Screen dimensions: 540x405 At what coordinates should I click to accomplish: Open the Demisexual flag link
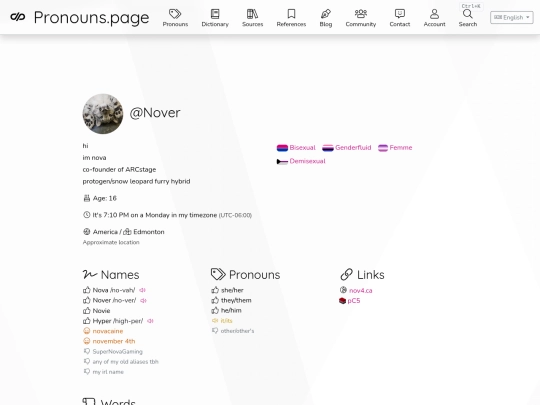click(x=307, y=161)
